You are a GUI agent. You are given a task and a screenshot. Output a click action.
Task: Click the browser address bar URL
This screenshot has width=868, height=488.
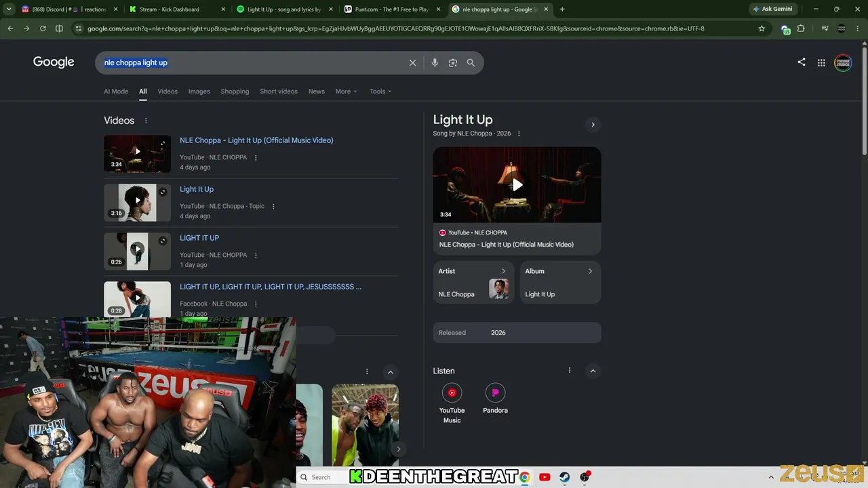[396, 28]
